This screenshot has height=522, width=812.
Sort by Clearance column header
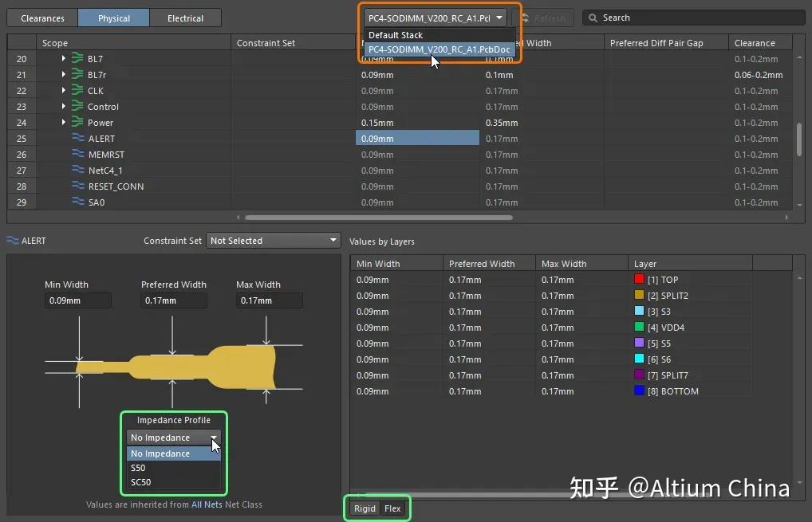760,43
